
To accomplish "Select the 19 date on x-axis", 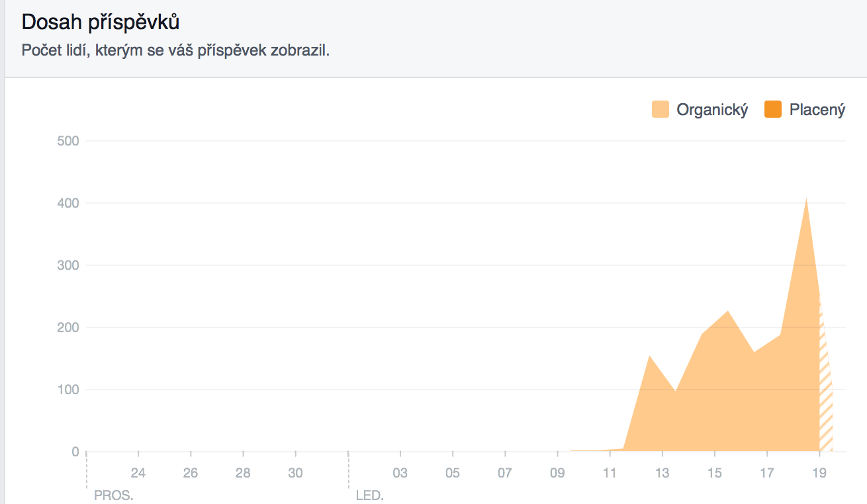I will [819, 473].
